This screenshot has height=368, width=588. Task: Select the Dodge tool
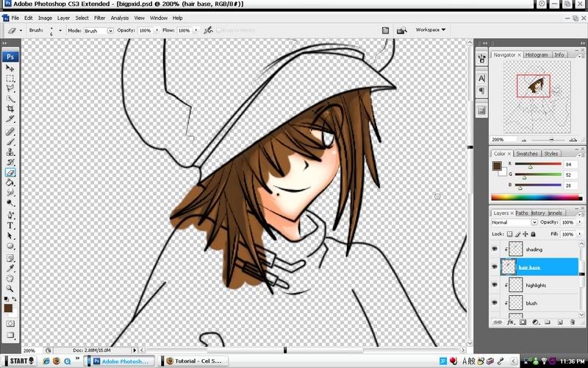10,203
